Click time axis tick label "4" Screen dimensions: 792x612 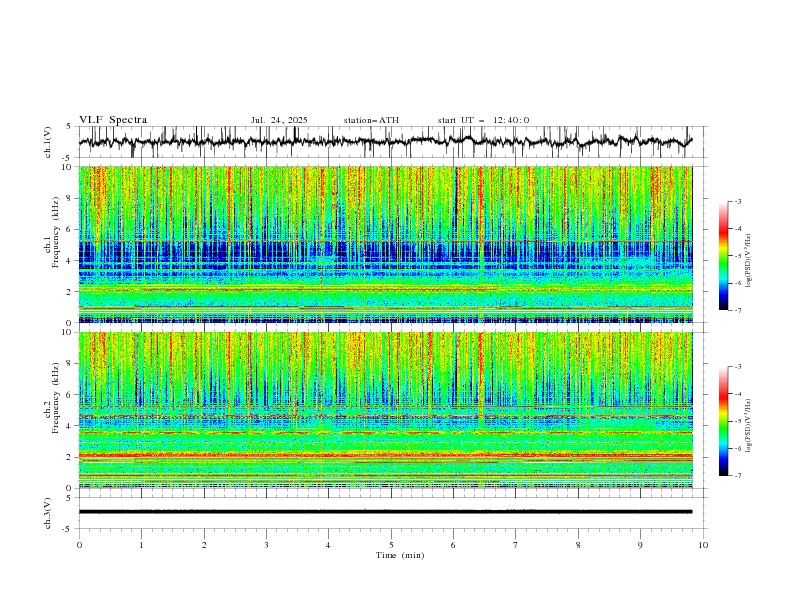(328, 545)
